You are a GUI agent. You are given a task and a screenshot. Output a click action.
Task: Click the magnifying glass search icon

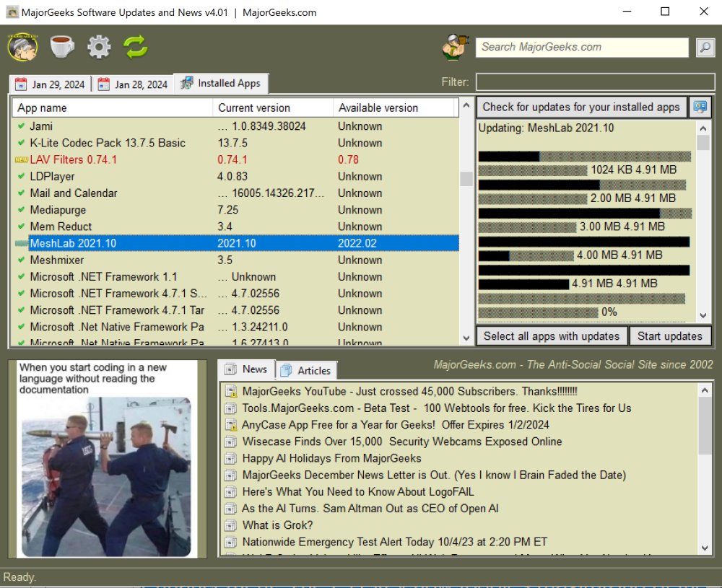(x=704, y=47)
